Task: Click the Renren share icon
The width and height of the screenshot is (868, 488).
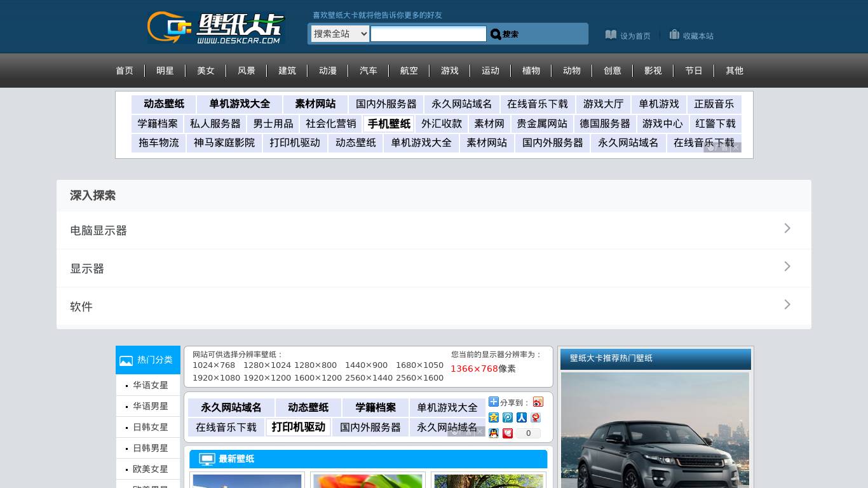Action: point(522,417)
